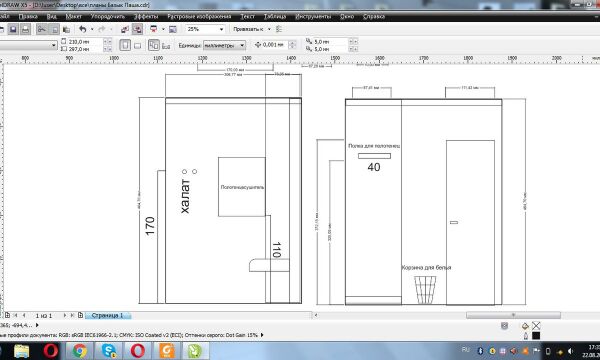Click the greyed Redo arrow icon
The height and width of the screenshot is (360, 600).
102,29
